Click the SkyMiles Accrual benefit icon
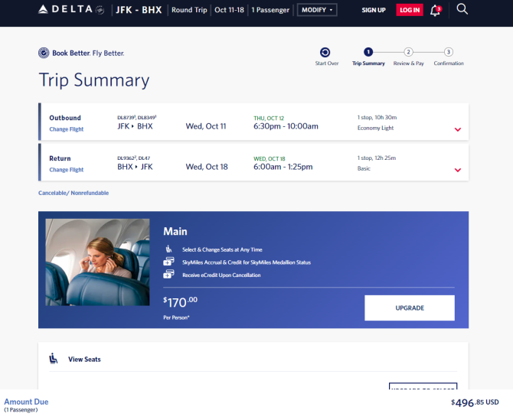Image resolution: width=513 pixels, height=420 pixels. point(168,262)
